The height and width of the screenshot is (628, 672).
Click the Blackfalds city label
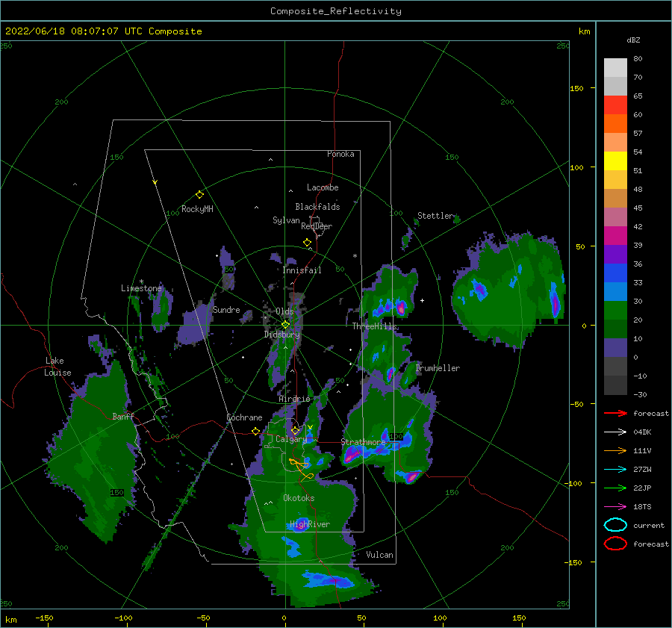(317, 207)
